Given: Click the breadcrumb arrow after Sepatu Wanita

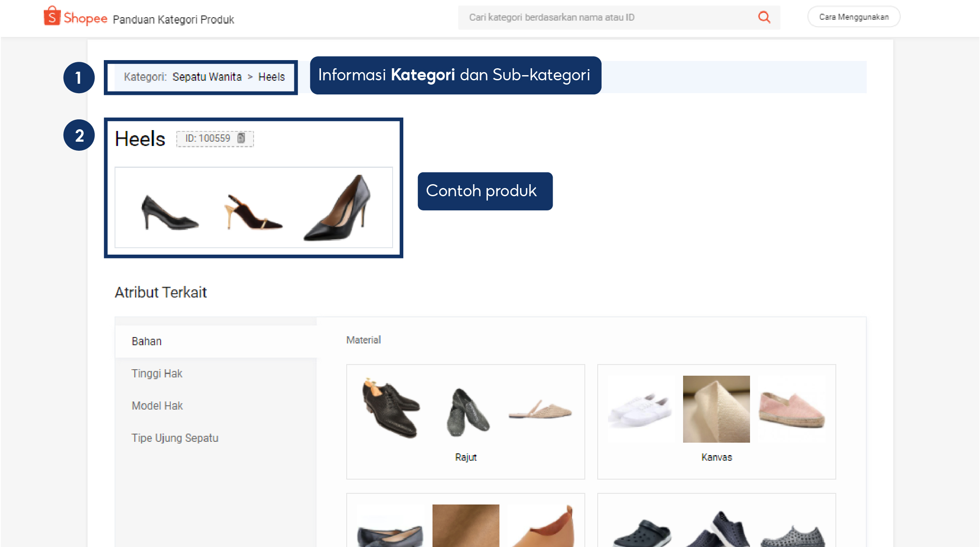Looking at the screenshot, I should point(250,77).
